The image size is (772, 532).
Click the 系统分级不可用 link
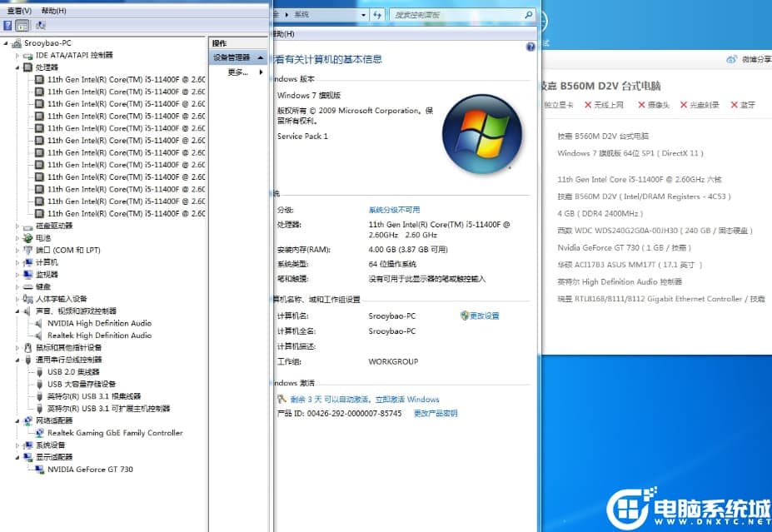click(x=394, y=210)
